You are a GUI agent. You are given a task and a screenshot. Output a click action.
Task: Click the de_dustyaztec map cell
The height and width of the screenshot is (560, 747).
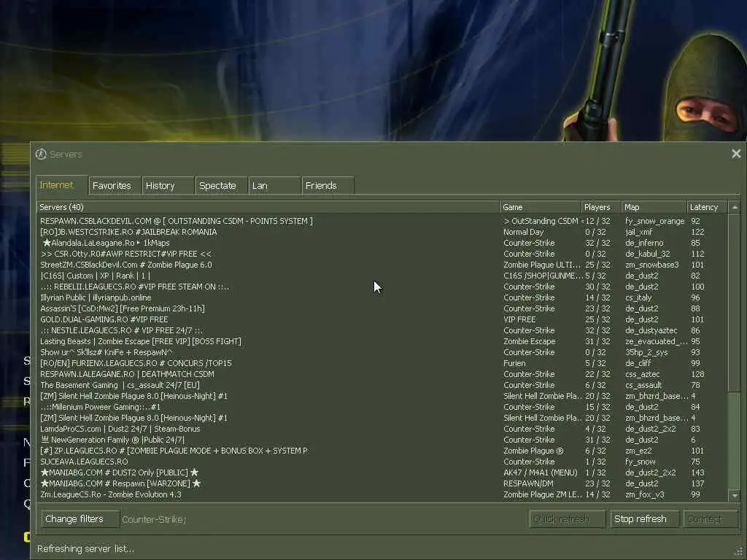tap(651, 330)
